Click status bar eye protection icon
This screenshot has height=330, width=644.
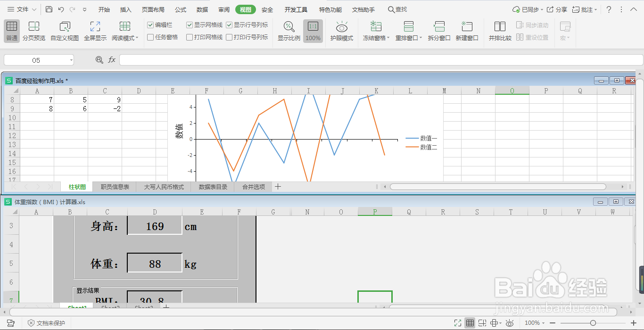510,323
